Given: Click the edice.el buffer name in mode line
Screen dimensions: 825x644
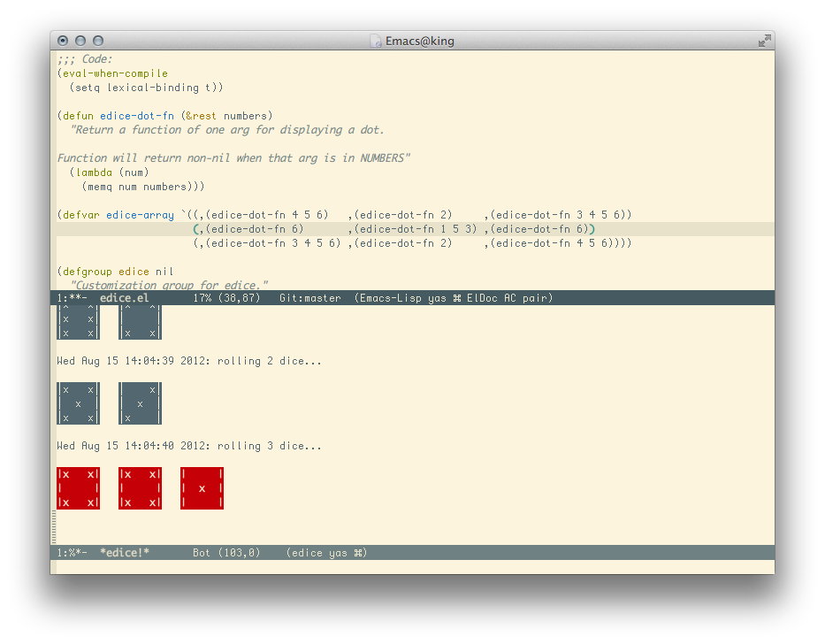Looking at the screenshot, I should click(124, 298).
